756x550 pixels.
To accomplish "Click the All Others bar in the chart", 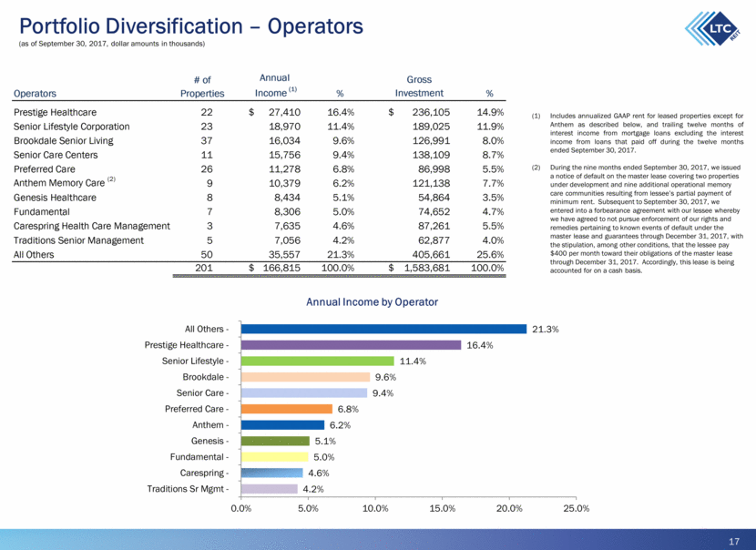I will (383, 330).
